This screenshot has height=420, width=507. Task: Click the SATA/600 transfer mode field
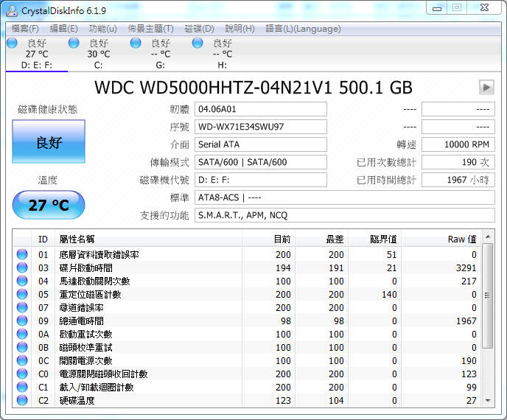point(261,162)
